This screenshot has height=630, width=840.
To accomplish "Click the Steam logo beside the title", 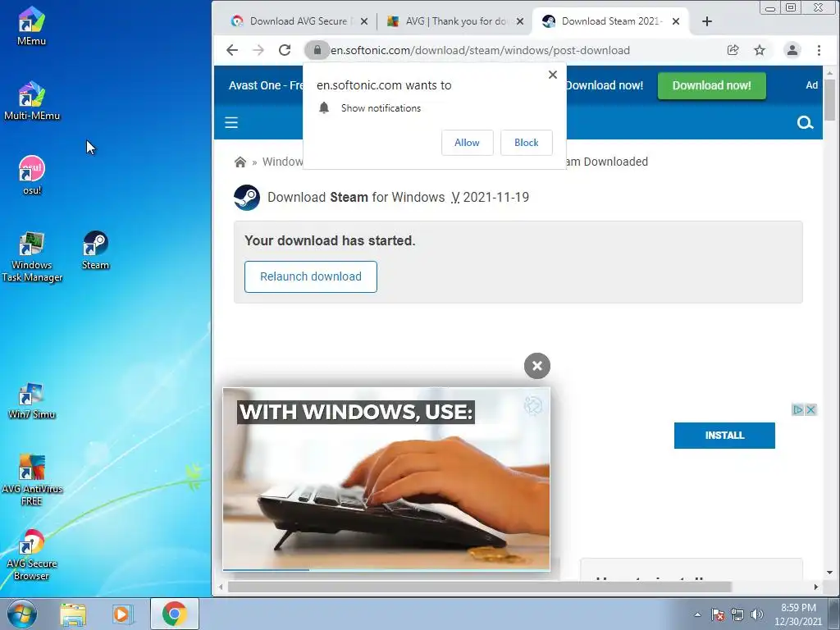I will 247,198.
